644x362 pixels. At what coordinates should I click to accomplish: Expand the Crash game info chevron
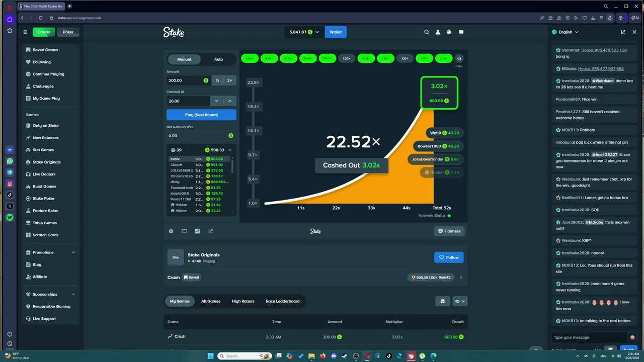(461, 277)
